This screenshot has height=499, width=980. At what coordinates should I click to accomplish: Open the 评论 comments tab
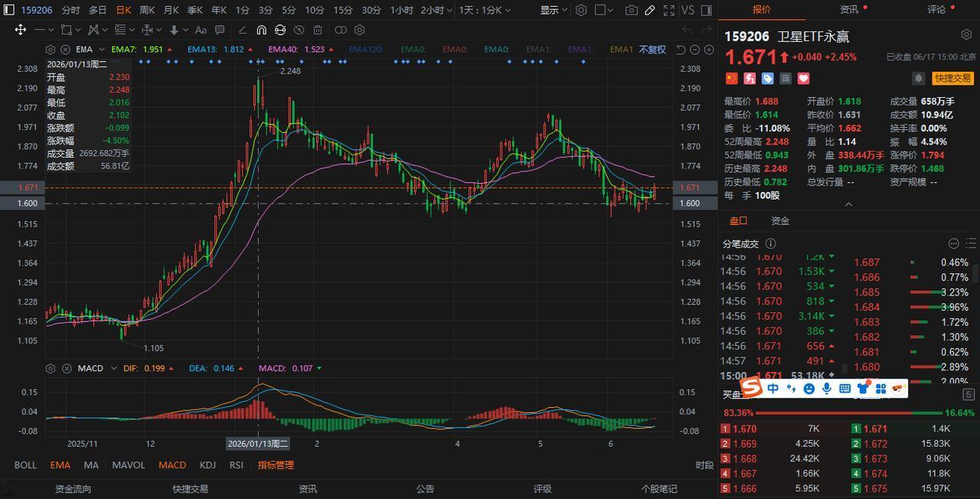(936, 10)
